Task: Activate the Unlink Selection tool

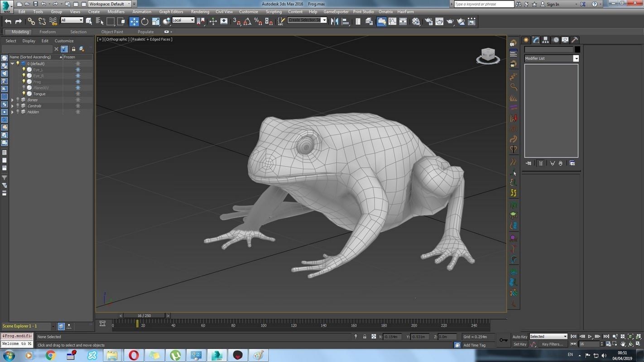Action: (42, 21)
